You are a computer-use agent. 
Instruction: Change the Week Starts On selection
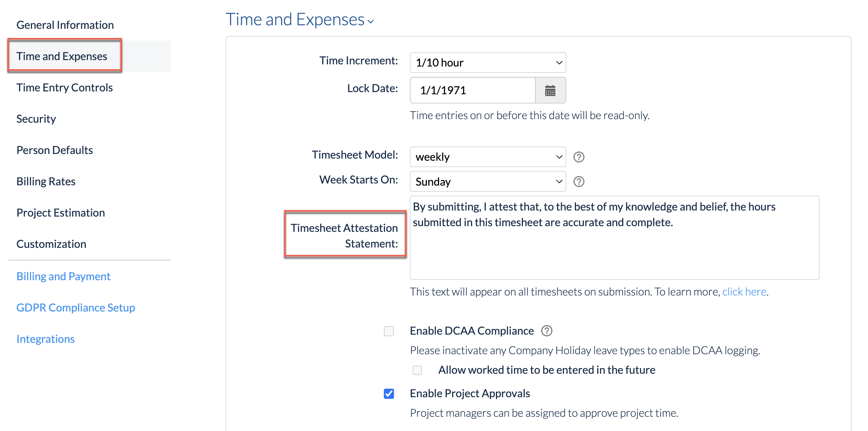487,181
